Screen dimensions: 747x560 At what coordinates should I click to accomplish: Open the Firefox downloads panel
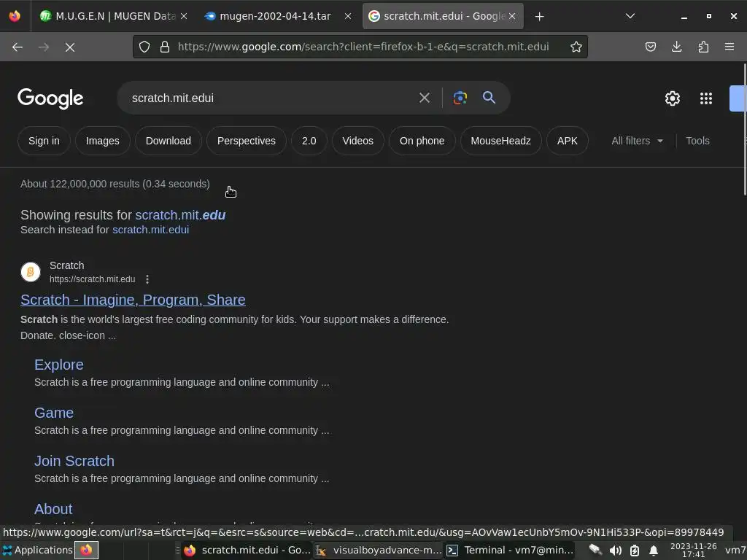[676, 47]
